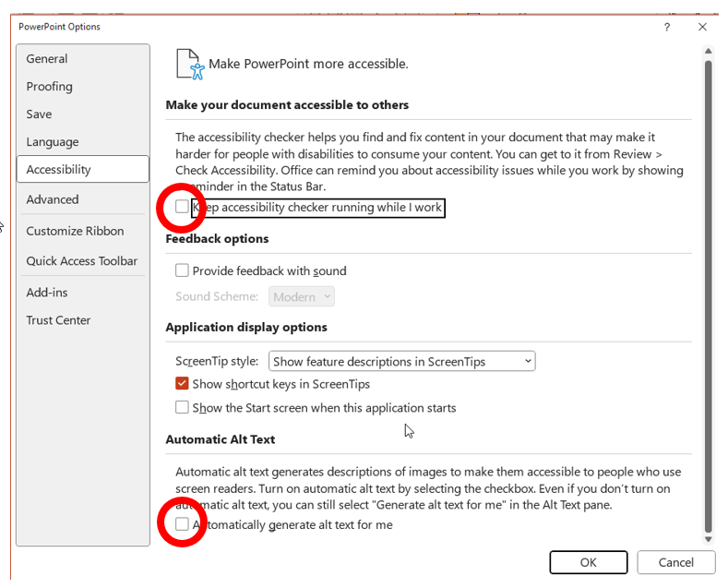Enable Automatically generate alt text for me
This screenshot has height=588, width=728.
point(183,524)
